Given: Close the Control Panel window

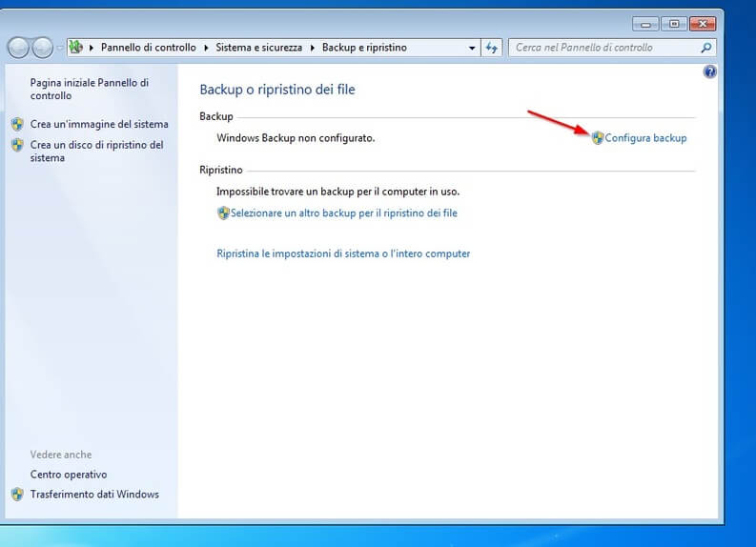Looking at the screenshot, I should pyautogui.click(x=703, y=24).
